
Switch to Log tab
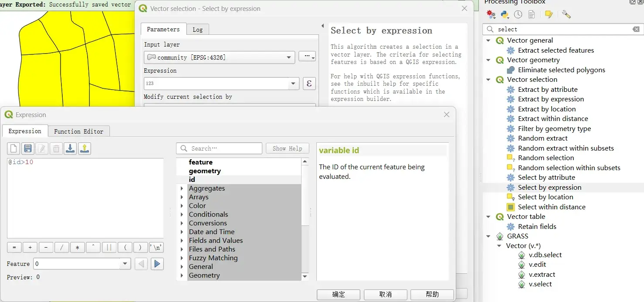[x=198, y=30]
